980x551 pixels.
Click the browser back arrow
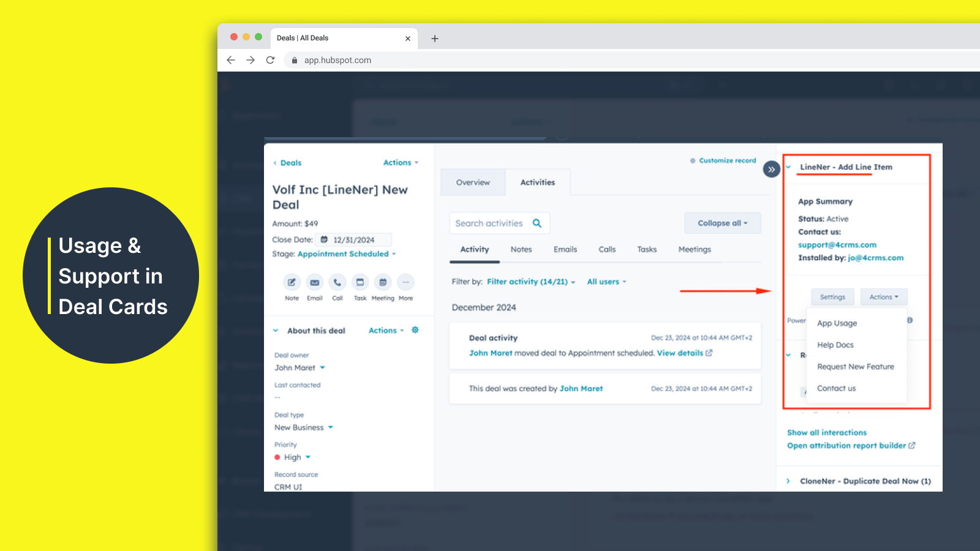[x=231, y=60]
